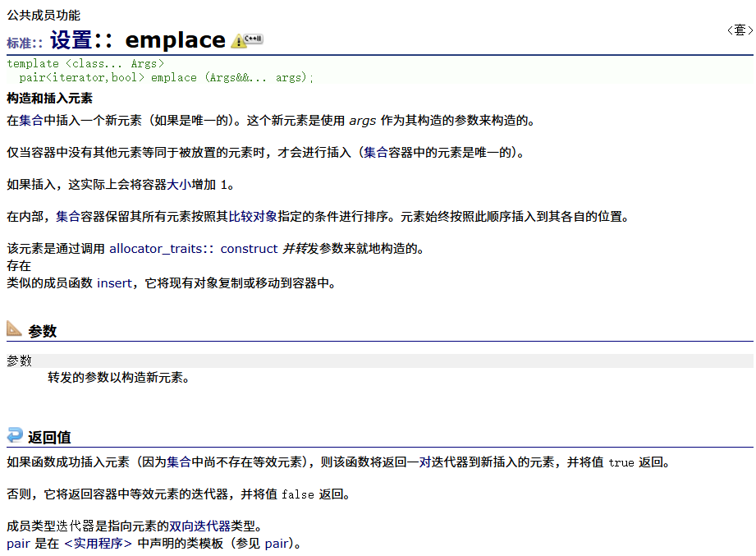Click the italic 'args' word in description
The width and height of the screenshot is (756, 556).
click(x=362, y=121)
